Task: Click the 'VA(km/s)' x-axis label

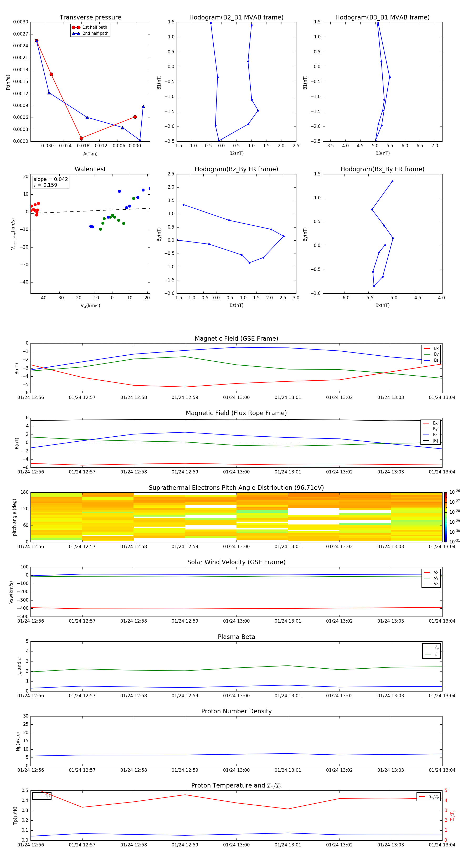Action: pyautogui.click(x=90, y=306)
